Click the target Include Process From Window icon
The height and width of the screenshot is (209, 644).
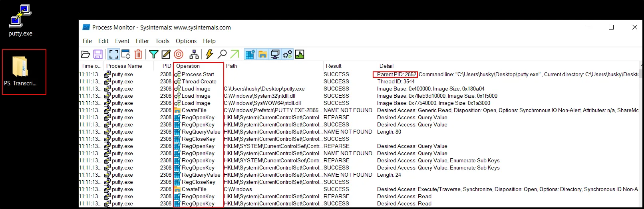click(x=179, y=54)
